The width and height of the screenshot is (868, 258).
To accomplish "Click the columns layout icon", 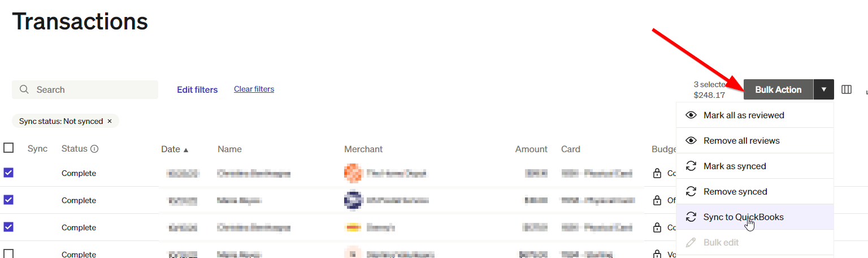I will click(x=846, y=89).
